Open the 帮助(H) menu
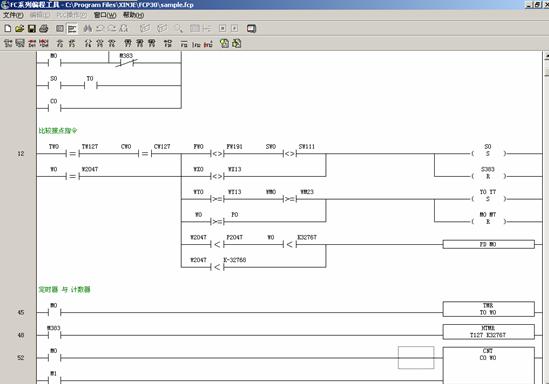This screenshot has width=549, height=384. (133, 15)
